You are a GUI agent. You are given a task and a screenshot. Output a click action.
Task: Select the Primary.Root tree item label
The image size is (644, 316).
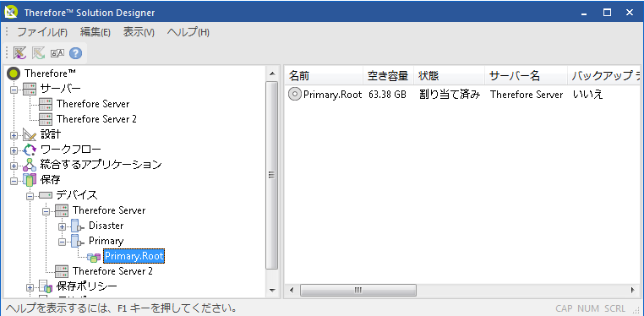click(134, 256)
